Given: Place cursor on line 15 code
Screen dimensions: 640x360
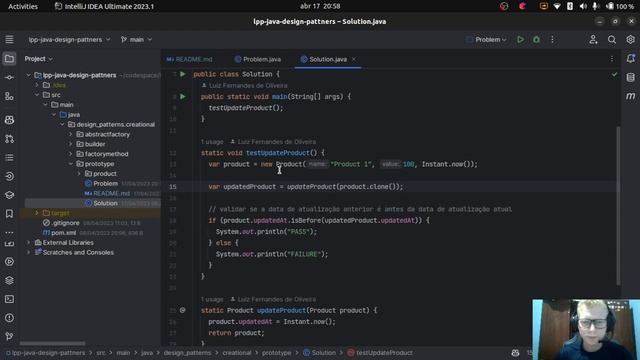Looking at the screenshot, I should click(x=305, y=187).
